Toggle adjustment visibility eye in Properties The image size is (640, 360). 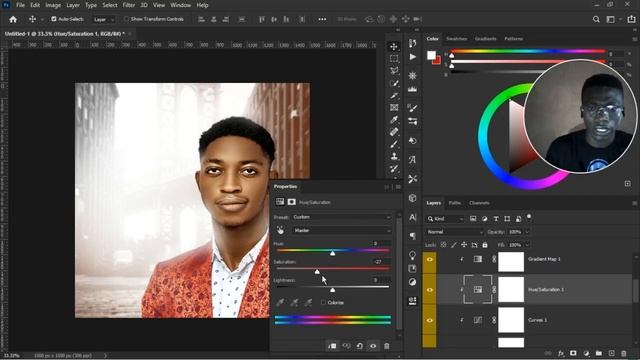pyautogui.click(x=373, y=346)
